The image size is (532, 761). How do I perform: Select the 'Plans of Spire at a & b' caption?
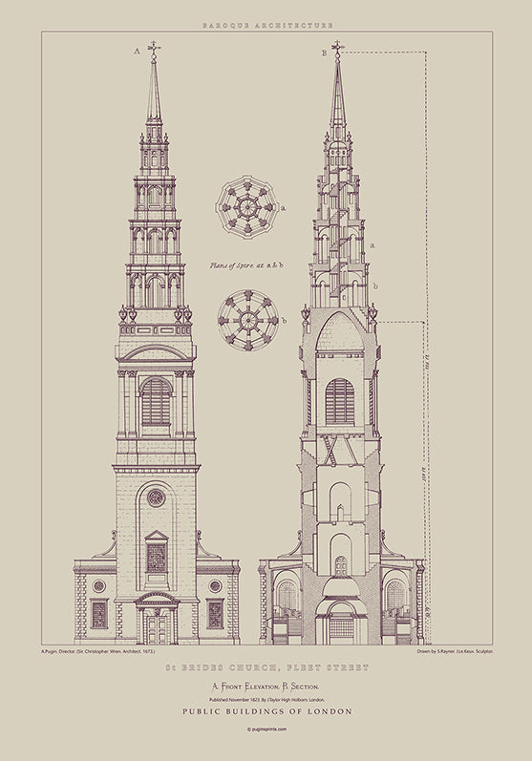(246, 265)
